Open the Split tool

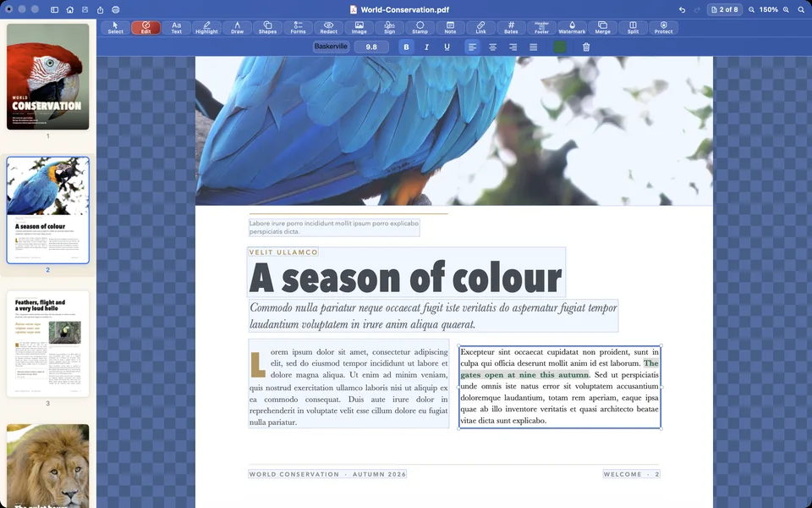click(634, 28)
